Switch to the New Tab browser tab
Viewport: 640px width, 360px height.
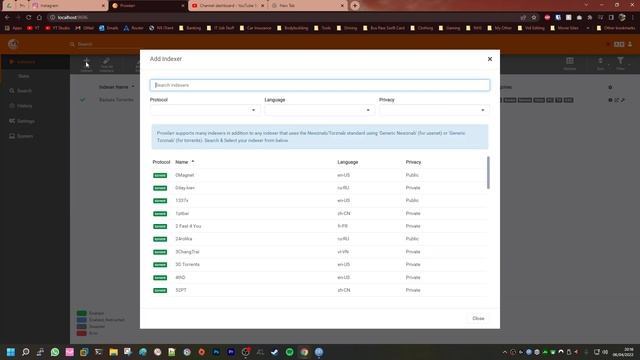307,6
